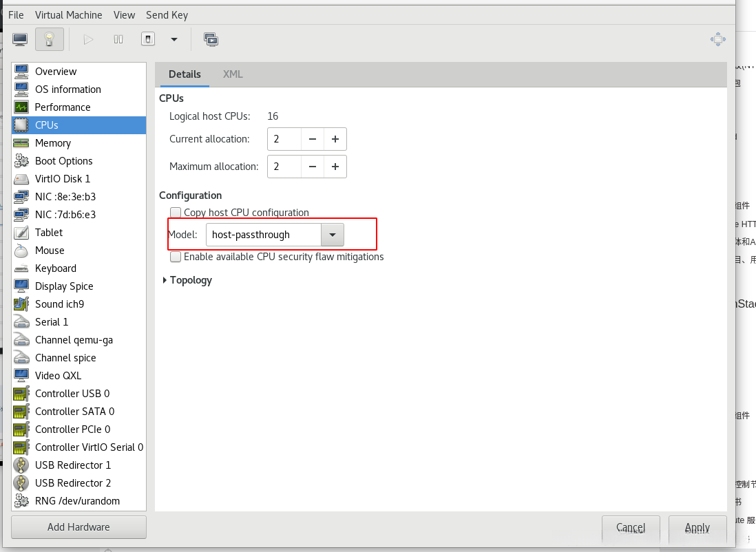Open shutdown options dropdown arrow
This screenshot has width=756, height=552.
[x=174, y=39]
